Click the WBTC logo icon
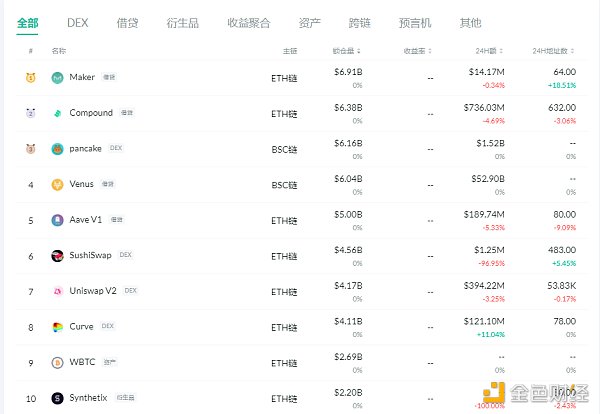Image resolution: width=600 pixels, height=414 pixels. (x=58, y=362)
